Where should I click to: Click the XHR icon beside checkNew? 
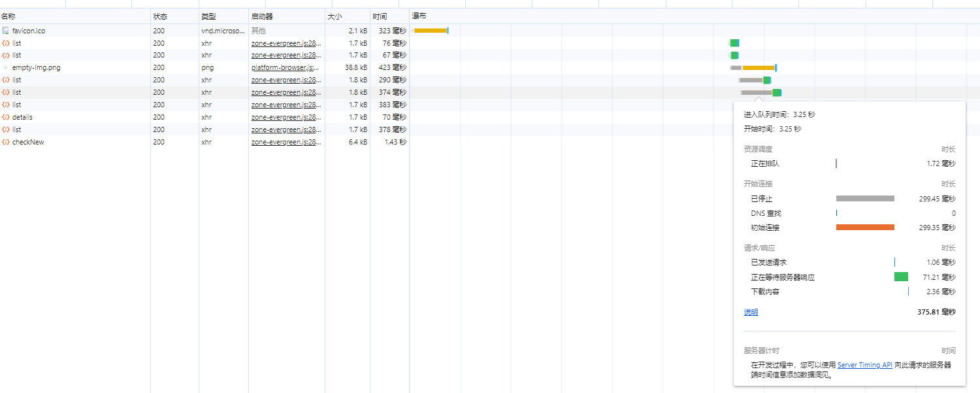(x=6, y=142)
